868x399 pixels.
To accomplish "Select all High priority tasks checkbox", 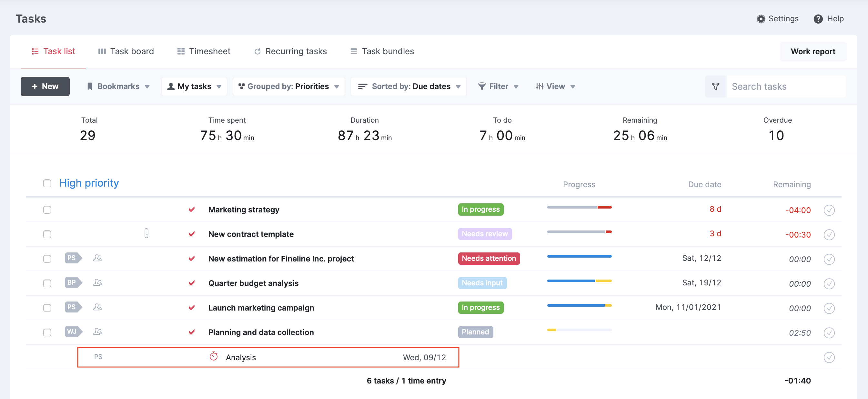I will 47,183.
